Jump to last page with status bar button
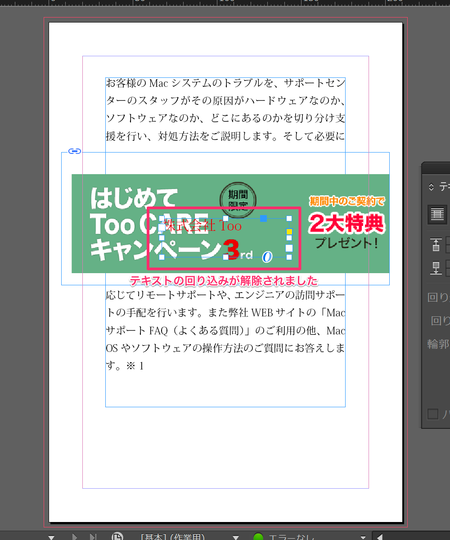This screenshot has height=540, width=450. (93, 537)
